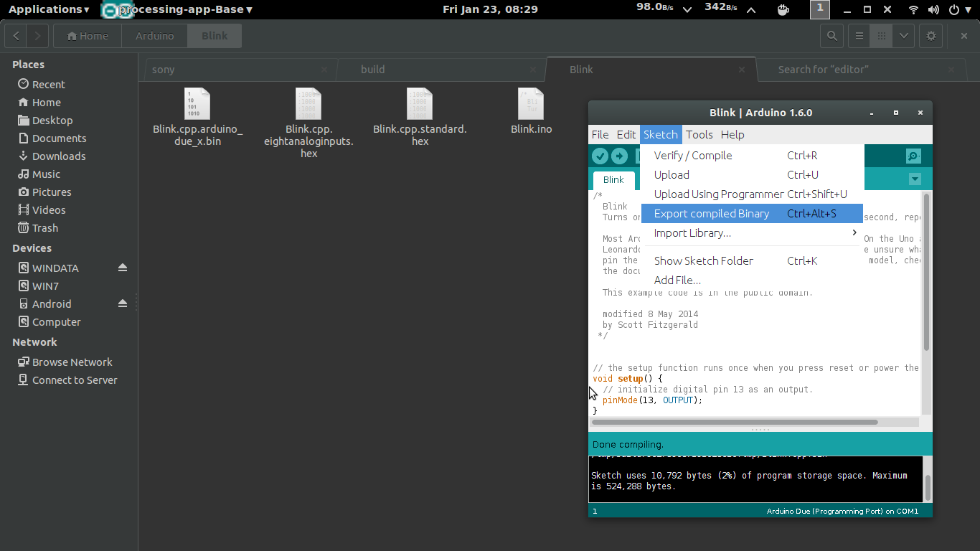
Task: Choose Add File menu entry
Action: (752, 280)
